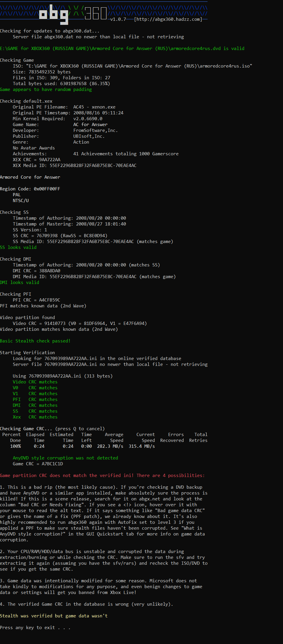
Task: Click the abg 360 ASCII logo
Action: click(73, 14)
